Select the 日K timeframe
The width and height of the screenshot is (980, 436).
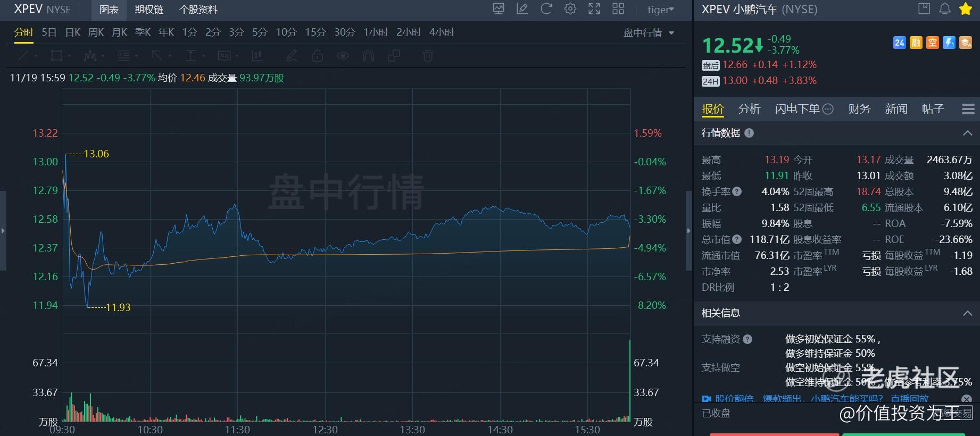(x=73, y=32)
